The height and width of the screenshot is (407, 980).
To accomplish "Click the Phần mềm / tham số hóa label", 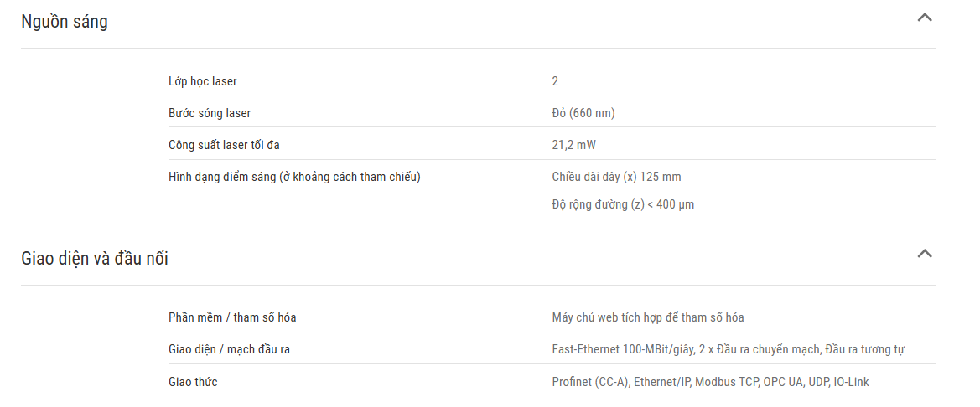I will click(x=232, y=317).
